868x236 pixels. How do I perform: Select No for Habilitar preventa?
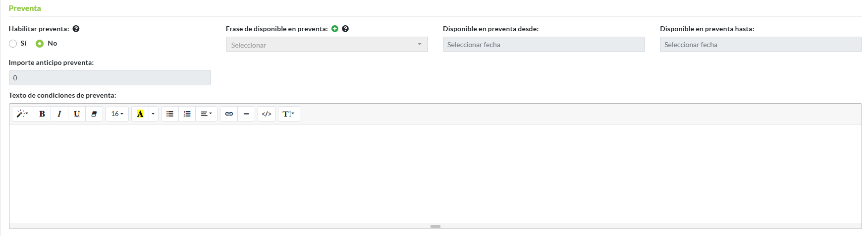[x=40, y=44]
